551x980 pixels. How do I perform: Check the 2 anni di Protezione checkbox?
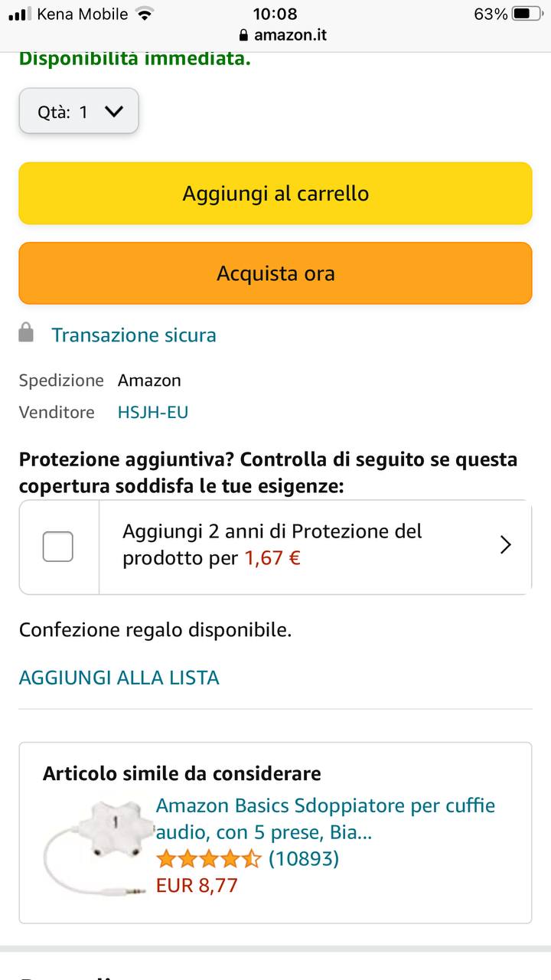click(58, 547)
